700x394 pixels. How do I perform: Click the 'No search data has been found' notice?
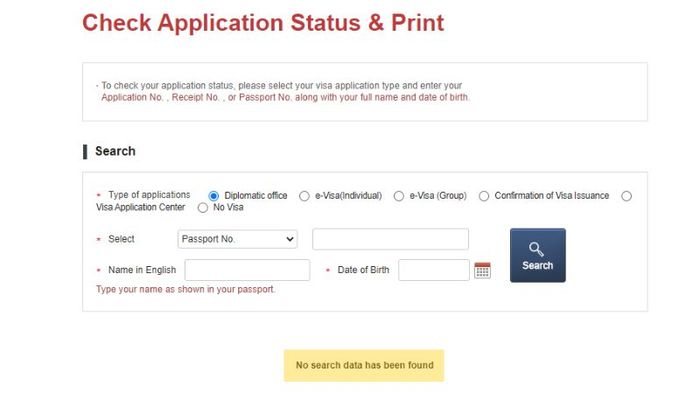coord(364,365)
